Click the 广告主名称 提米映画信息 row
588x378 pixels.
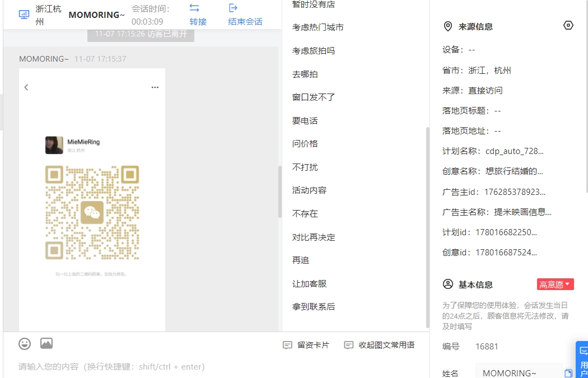tap(497, 212)
